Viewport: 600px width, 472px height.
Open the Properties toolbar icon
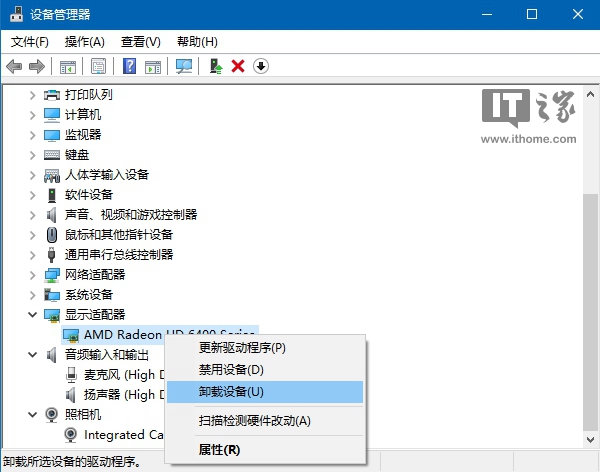(x=98, y=66)
